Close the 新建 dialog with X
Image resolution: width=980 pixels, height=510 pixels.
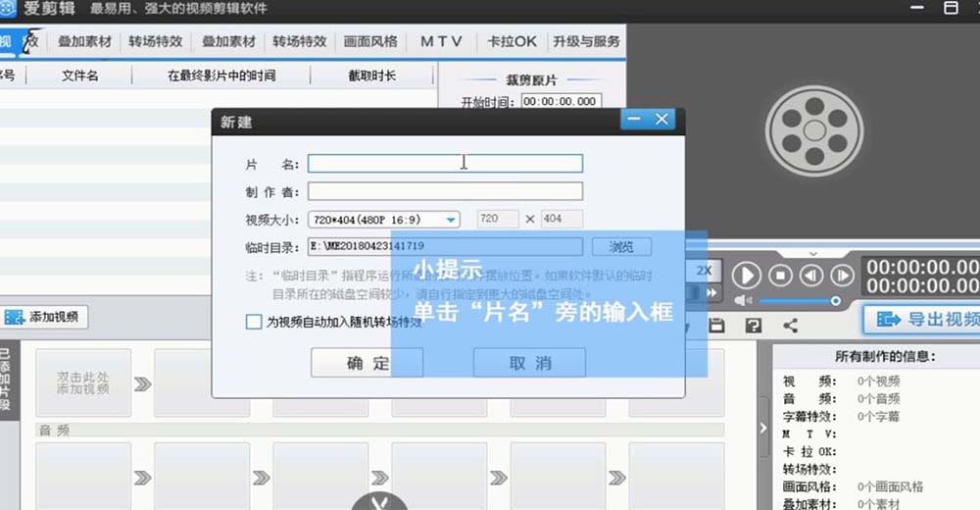(x=661, y=119)
